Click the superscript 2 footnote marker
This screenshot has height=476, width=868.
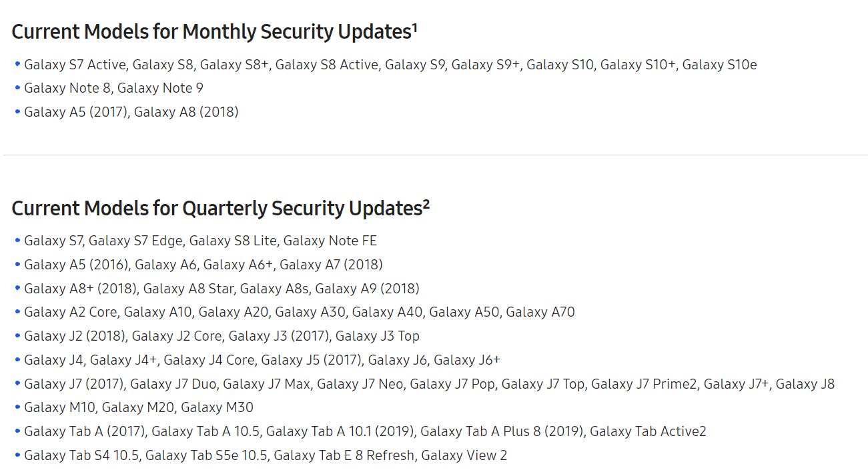pos(426,203)
